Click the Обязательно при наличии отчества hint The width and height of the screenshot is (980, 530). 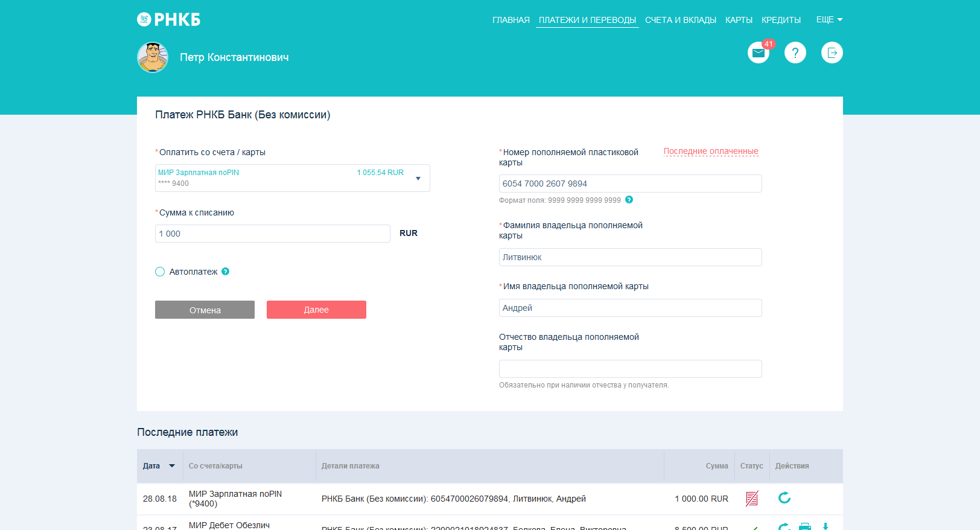(584, 385)
